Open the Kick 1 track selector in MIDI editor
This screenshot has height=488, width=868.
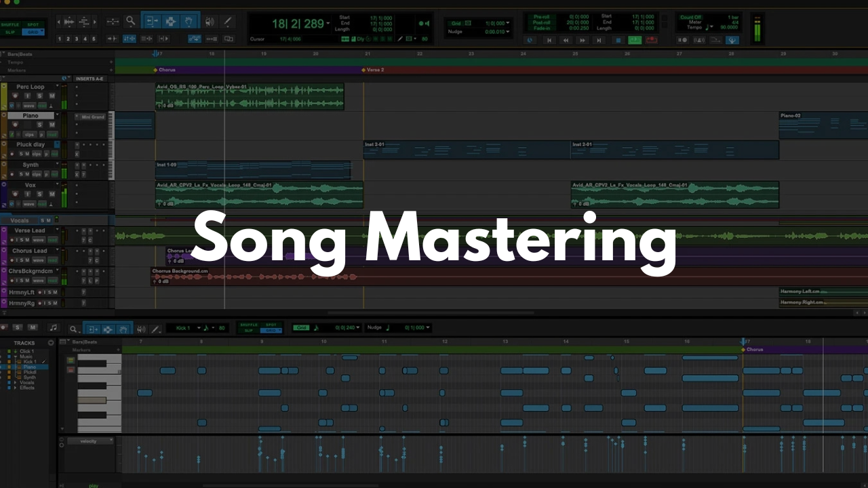tap(199, 328)
